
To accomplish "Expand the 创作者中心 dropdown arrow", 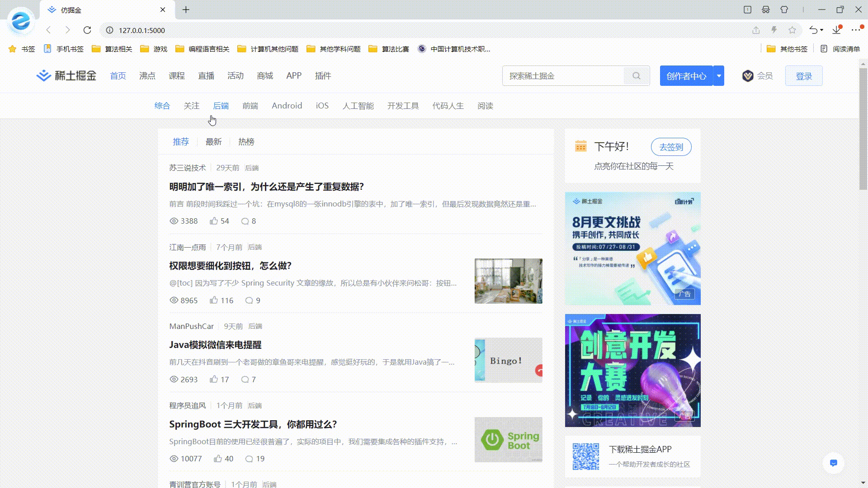I will click(x=718, y=76).
